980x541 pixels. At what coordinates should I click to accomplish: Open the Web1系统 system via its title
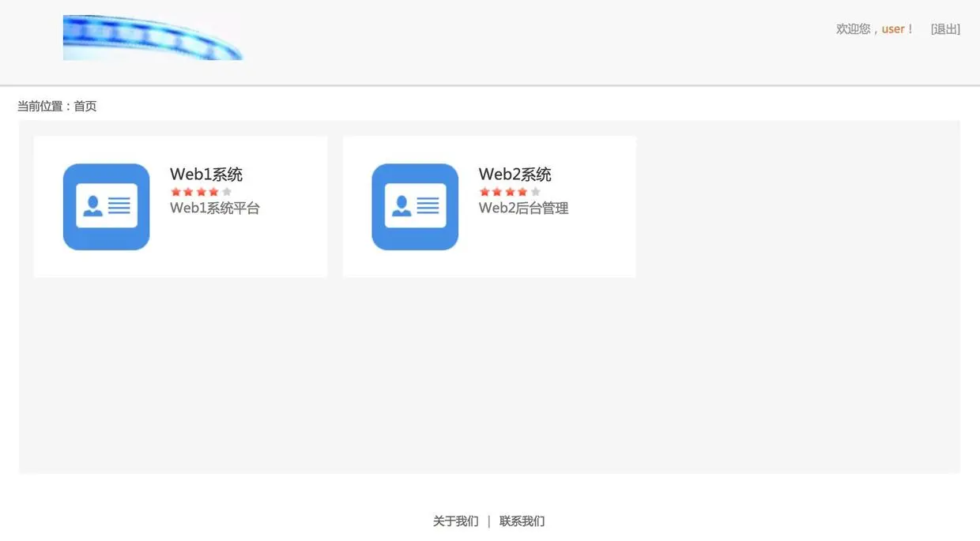(205, 174)
